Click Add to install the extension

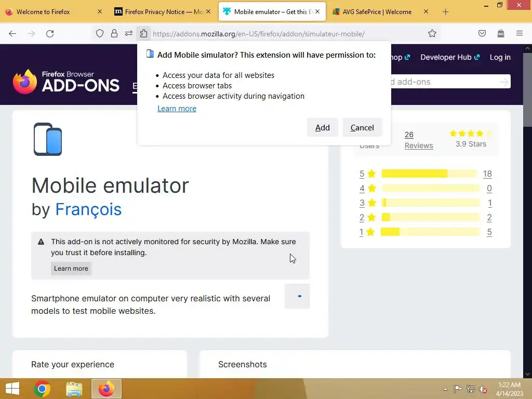pyautogui.click(x=322, y=128)
